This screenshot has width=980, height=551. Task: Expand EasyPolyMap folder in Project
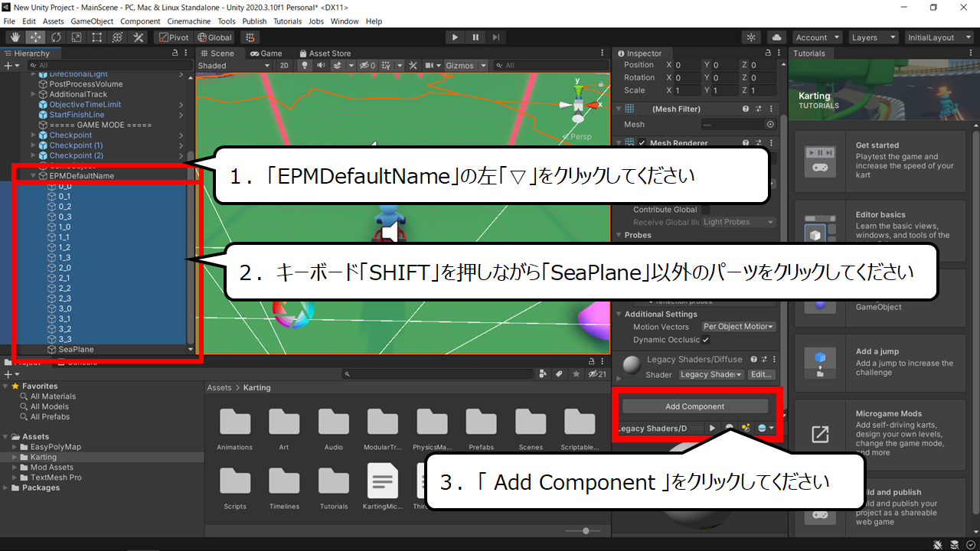(14, 447)
